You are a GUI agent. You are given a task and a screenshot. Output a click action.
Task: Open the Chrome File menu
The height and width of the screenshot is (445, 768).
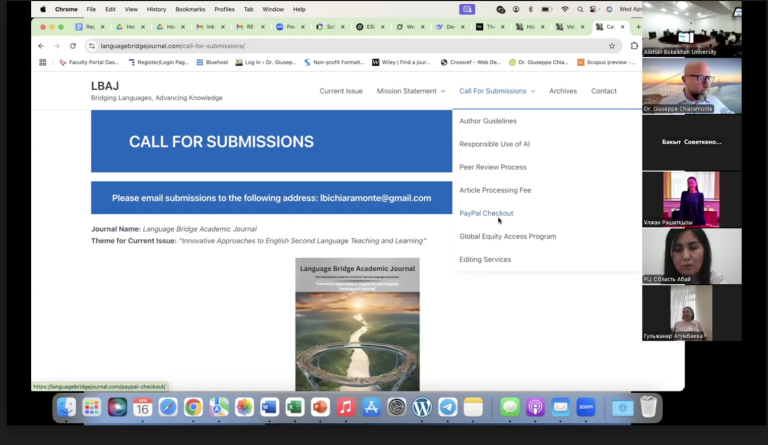click(91, 9)
